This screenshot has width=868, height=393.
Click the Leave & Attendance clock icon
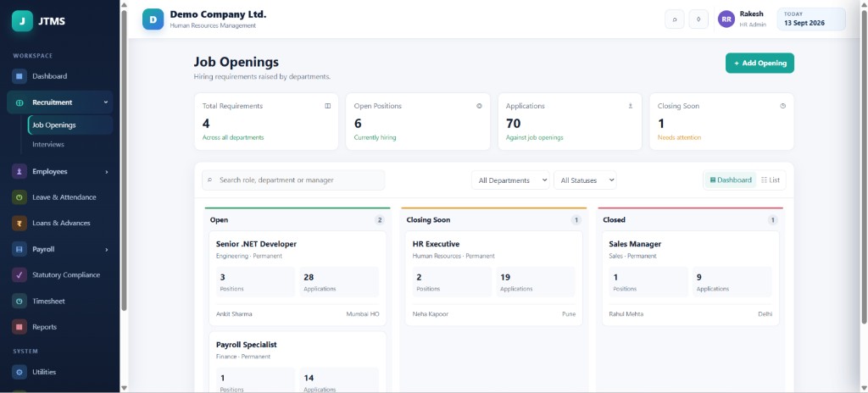(x=19, y=197)
